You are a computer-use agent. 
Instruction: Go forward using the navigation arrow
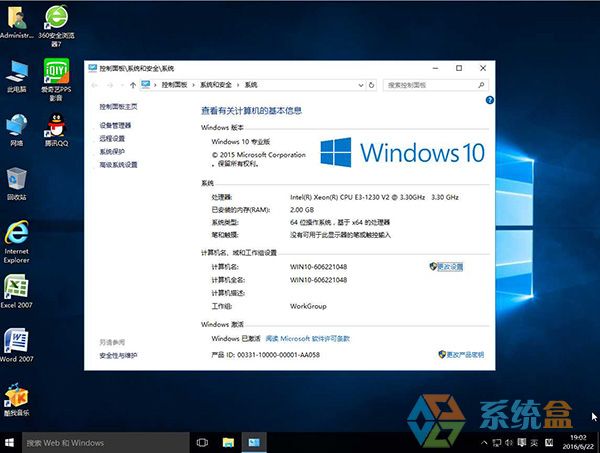coord(110,85)
